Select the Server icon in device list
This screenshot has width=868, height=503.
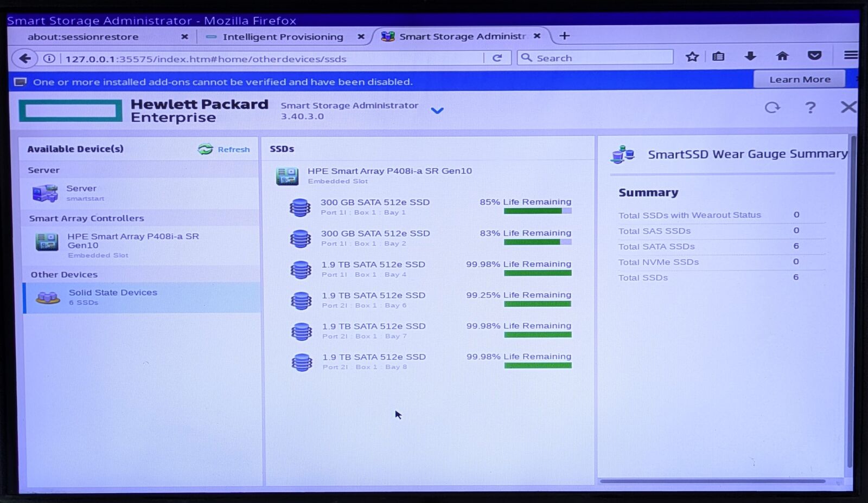tap(45, 193)
